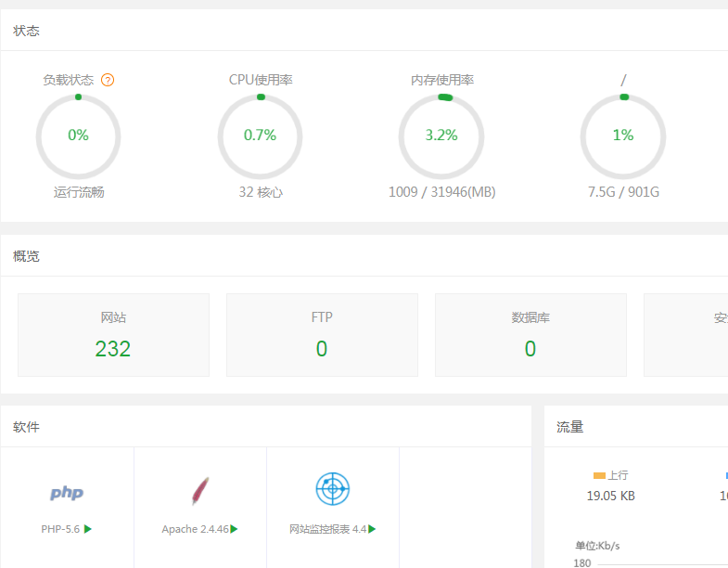Click the 运行流畅 status text
The image size is (728, 568).
click(79, 192)
